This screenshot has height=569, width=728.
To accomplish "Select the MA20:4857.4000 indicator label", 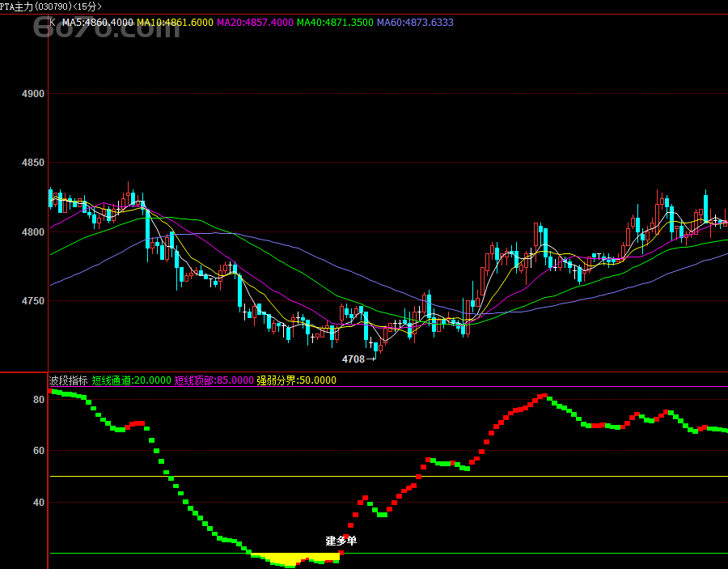I will tap(255, 23).
